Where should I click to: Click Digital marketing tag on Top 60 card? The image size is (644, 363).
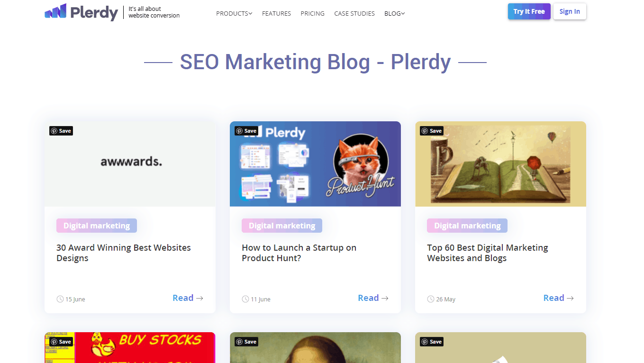pos(467,226)
